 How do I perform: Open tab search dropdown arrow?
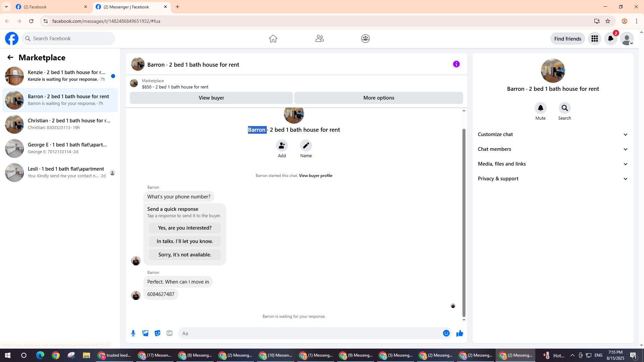(x=6, y=7)
